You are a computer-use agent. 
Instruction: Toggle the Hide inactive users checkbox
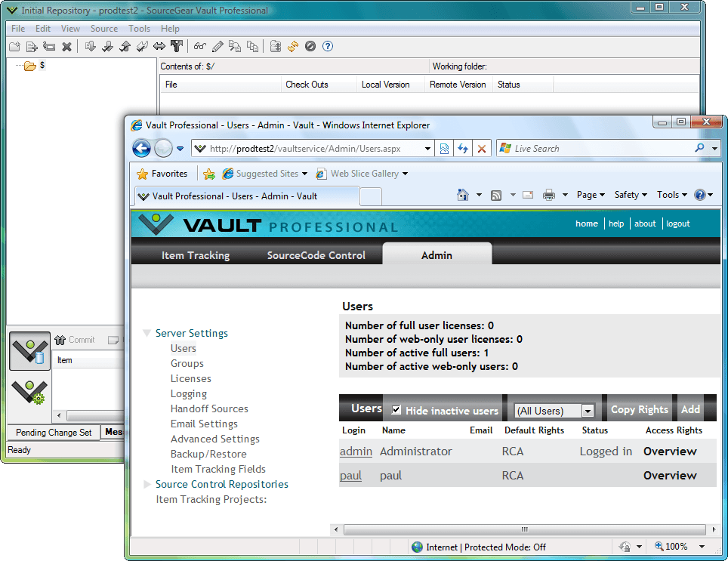(x=396, y=410)
